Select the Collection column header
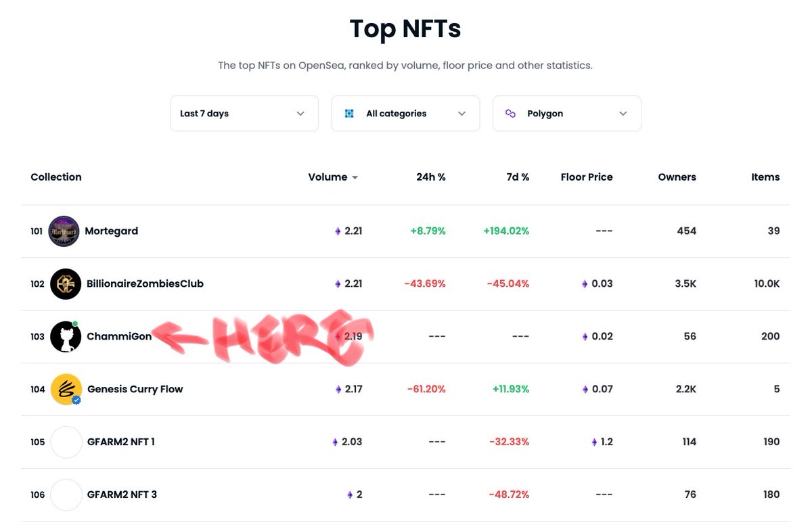 [x=56, y=177]
